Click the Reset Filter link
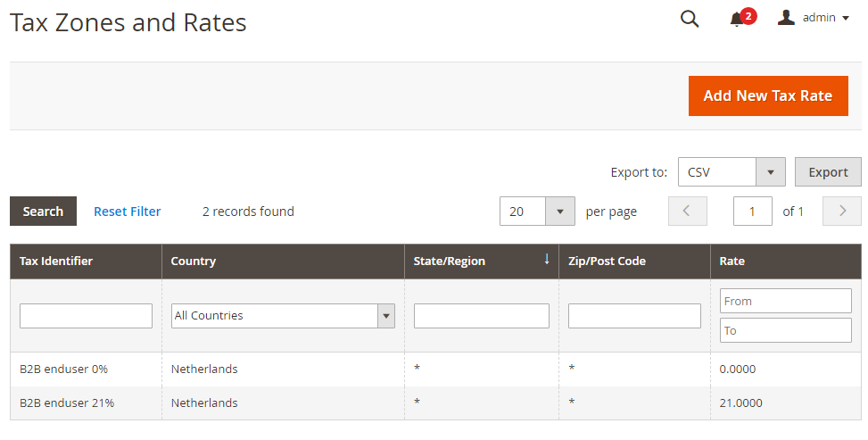868x440 pixels. point(128,212)
